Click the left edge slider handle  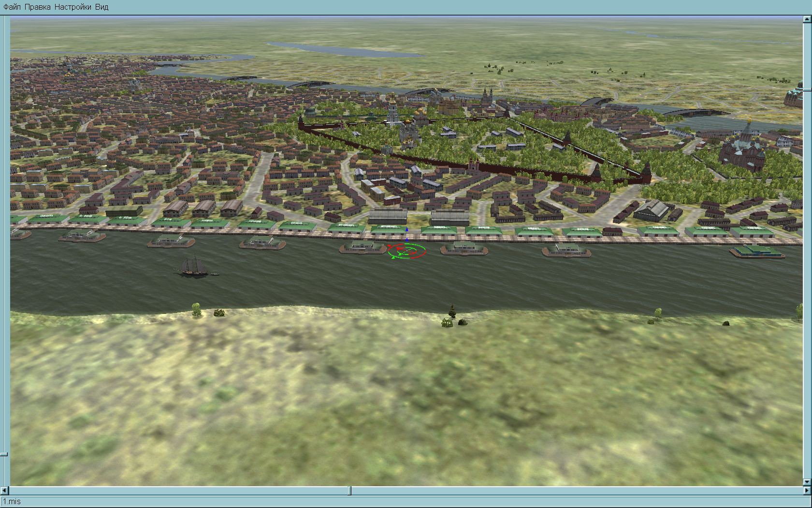pos(4,454)
